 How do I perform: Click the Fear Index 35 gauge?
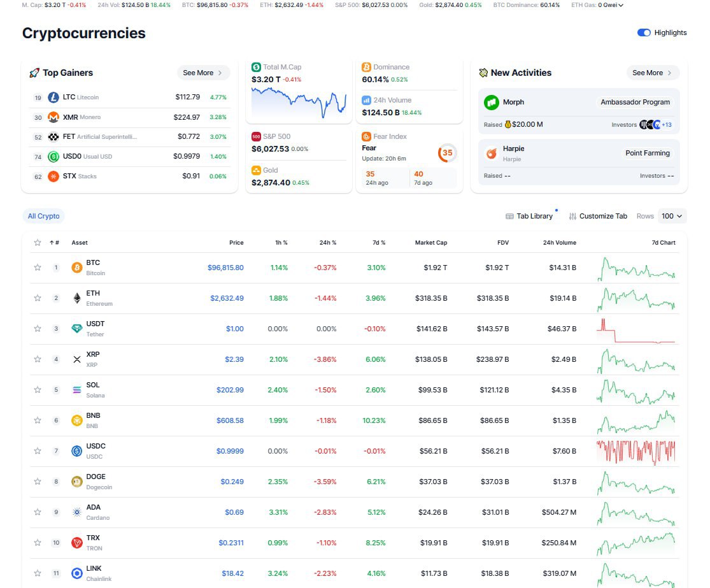pyautogui.click(x=448, y=153)
